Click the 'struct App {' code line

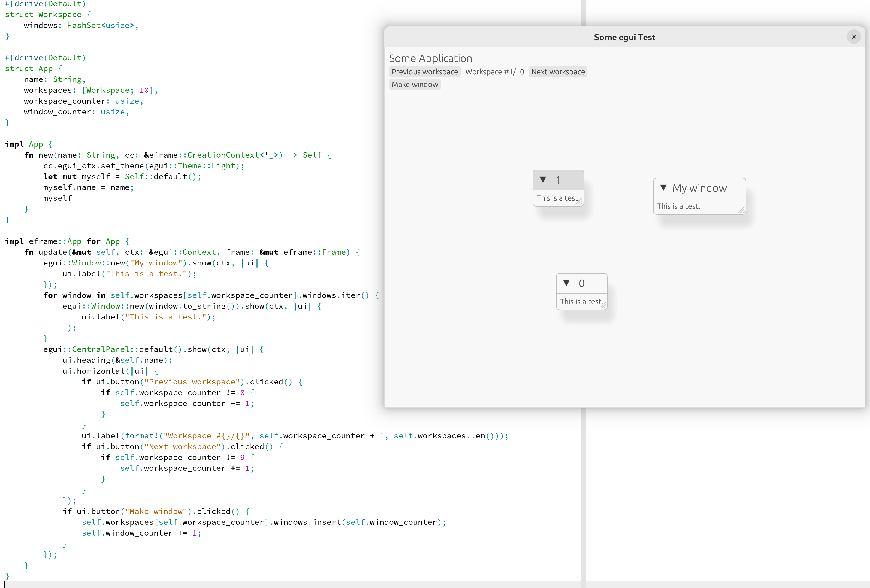tap(34, 69)
